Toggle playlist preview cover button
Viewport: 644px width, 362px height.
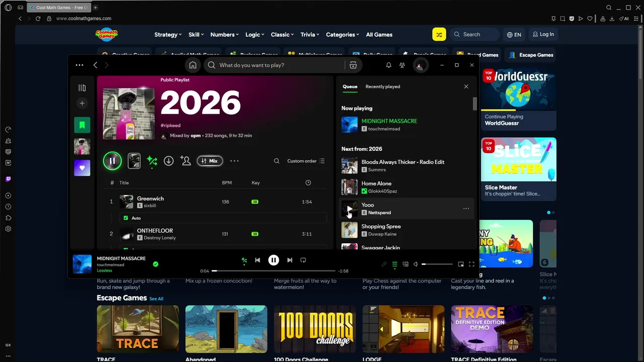134,161
